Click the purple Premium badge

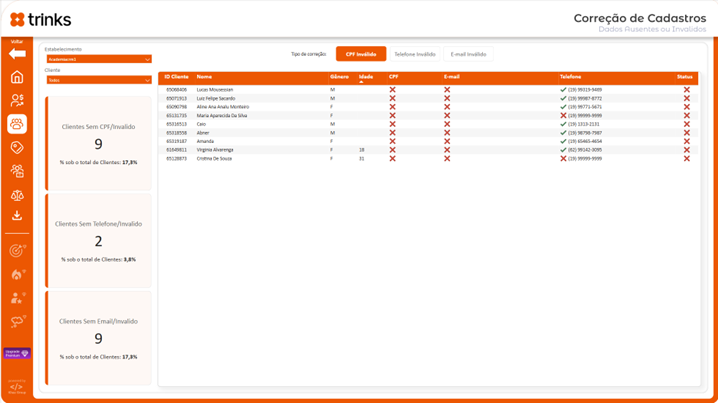(x=17, y=353)
